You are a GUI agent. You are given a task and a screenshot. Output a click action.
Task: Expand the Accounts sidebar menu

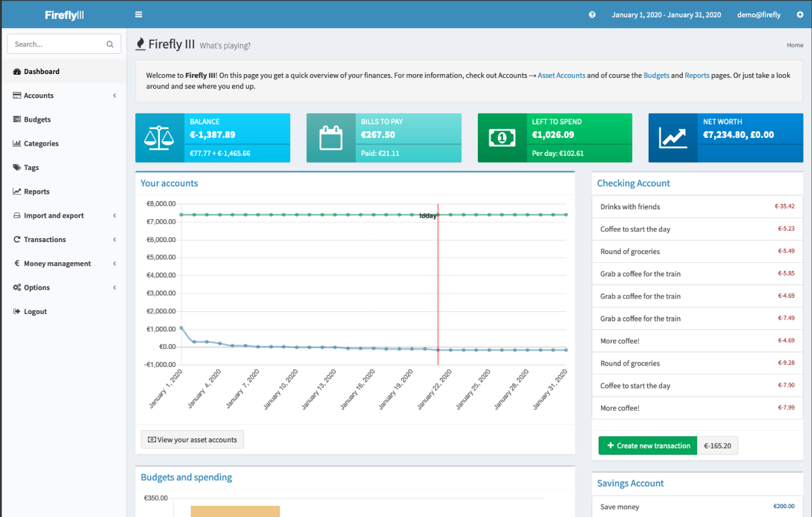(x=64, y=95)
